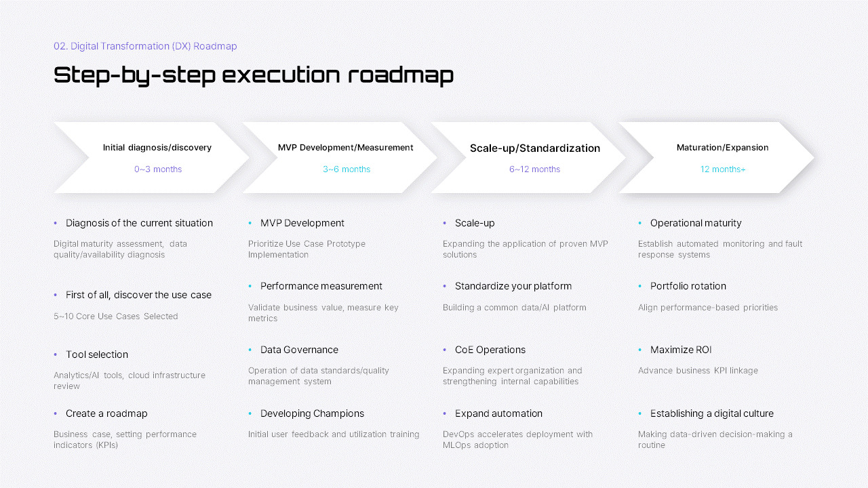Click the 'MVP Development' bullet heading
The image size is (868, 488).
(x=302, y=223)
